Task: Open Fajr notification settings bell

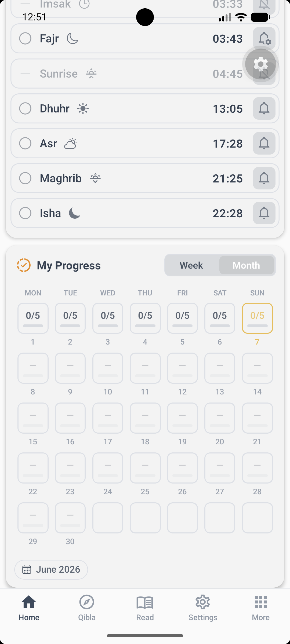Action: pyautogui.click(x=264, y=38)
